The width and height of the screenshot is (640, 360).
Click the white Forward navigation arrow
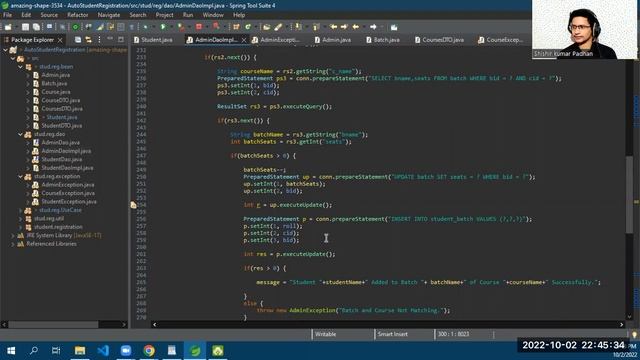pos(373,27)
